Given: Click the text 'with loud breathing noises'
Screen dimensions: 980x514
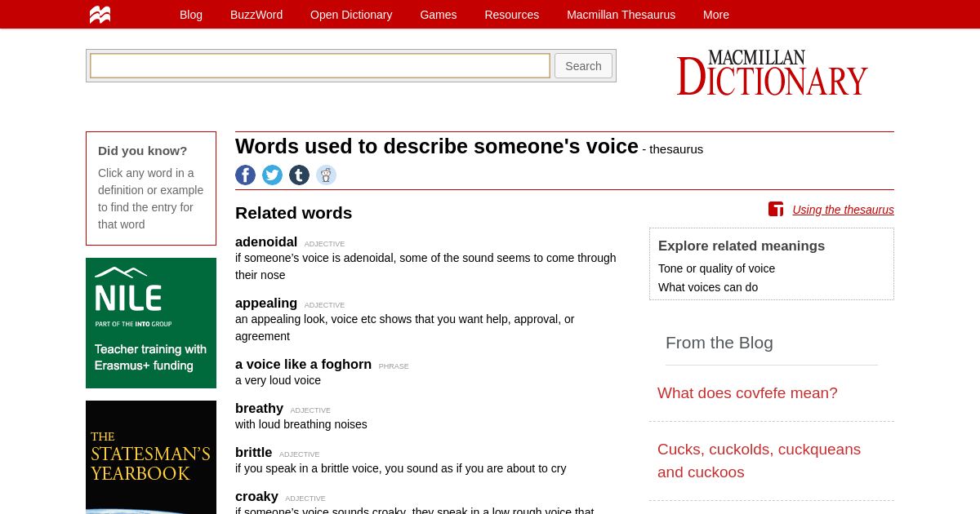Looking at the screenshot, I should click(301, 424).
